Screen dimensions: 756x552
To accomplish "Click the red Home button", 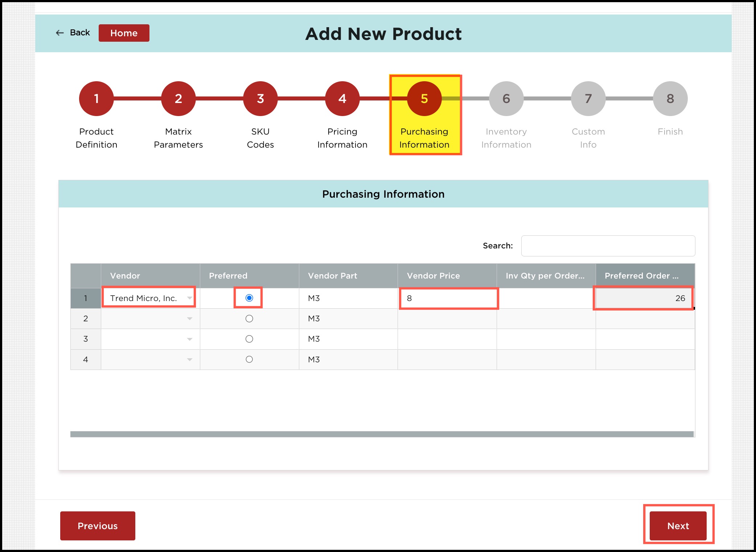I will 124,33.
